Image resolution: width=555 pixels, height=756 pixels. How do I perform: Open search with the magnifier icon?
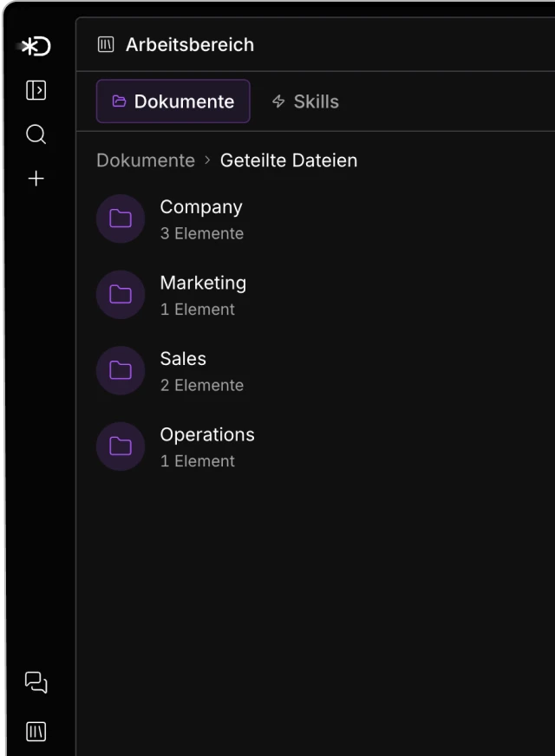(36, 134)
